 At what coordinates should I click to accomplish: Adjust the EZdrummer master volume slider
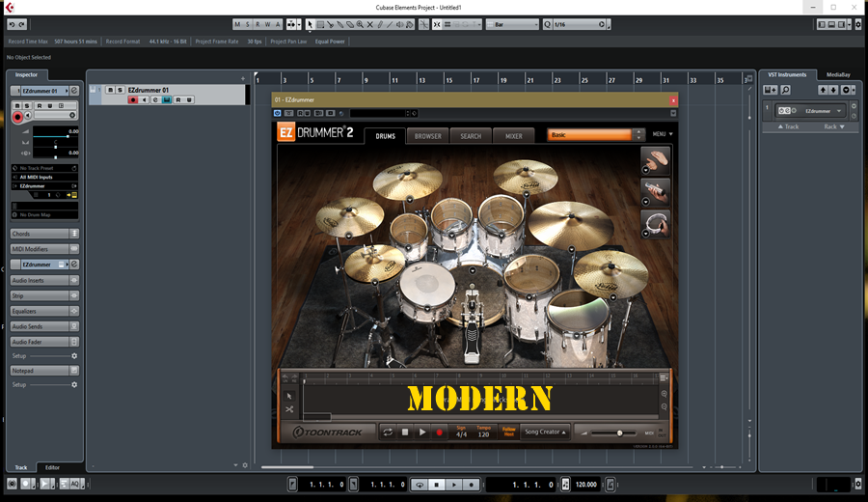[x=619, y=433]
